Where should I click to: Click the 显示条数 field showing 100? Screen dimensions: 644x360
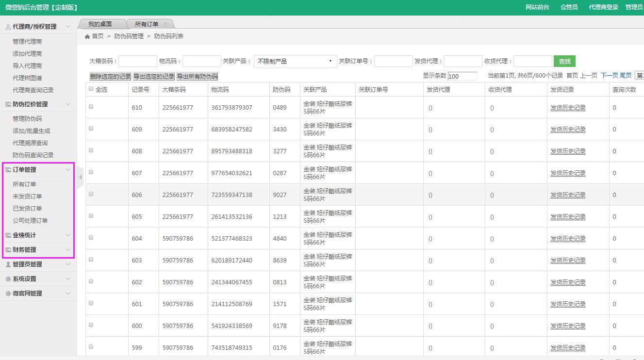[462, 76]
